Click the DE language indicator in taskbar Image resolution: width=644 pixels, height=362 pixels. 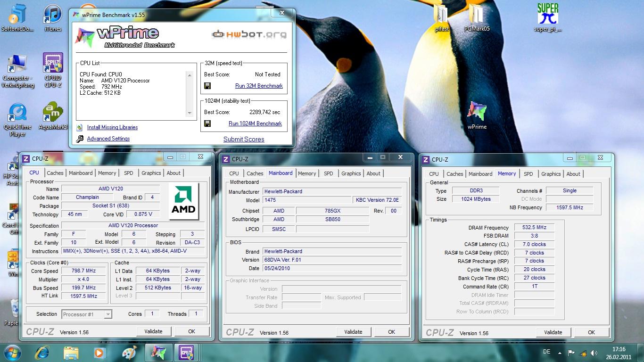pyautogui.click(x=547, y=352)
